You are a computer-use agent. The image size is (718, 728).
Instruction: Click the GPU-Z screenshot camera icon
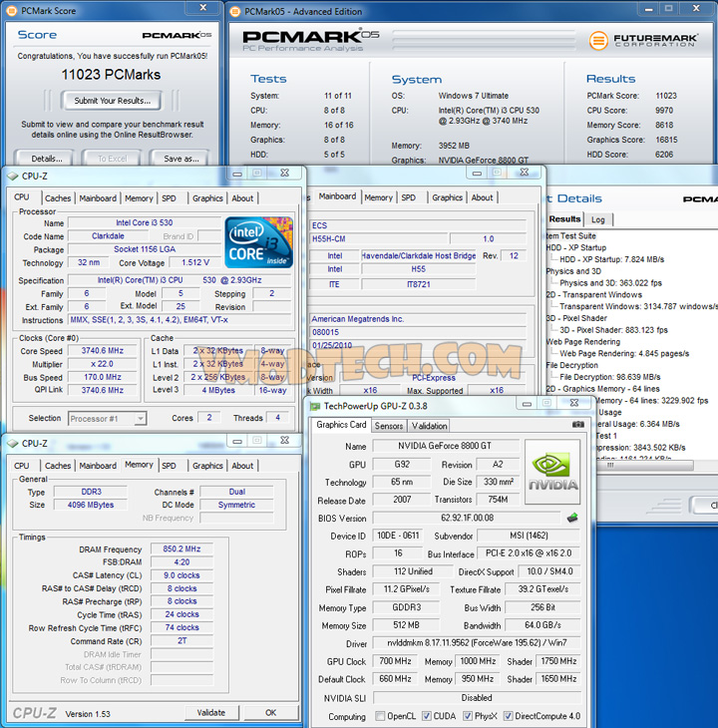[577, 425]
